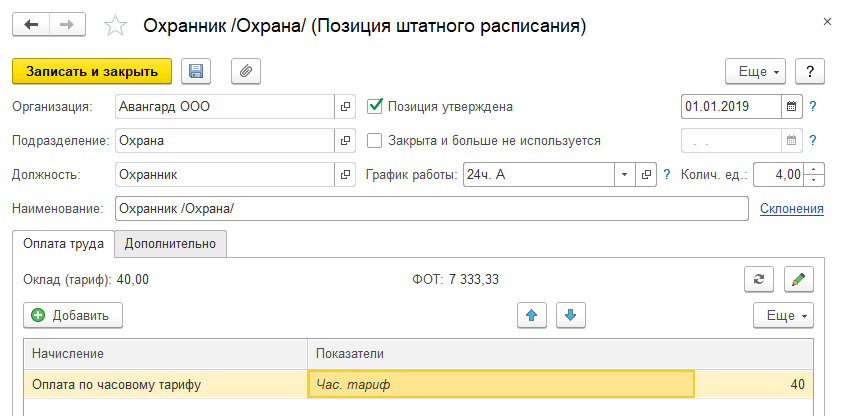The width and height of the screenshot is (843, 416).
Task: Click the save diskette icon
Action: pos(196,71)
